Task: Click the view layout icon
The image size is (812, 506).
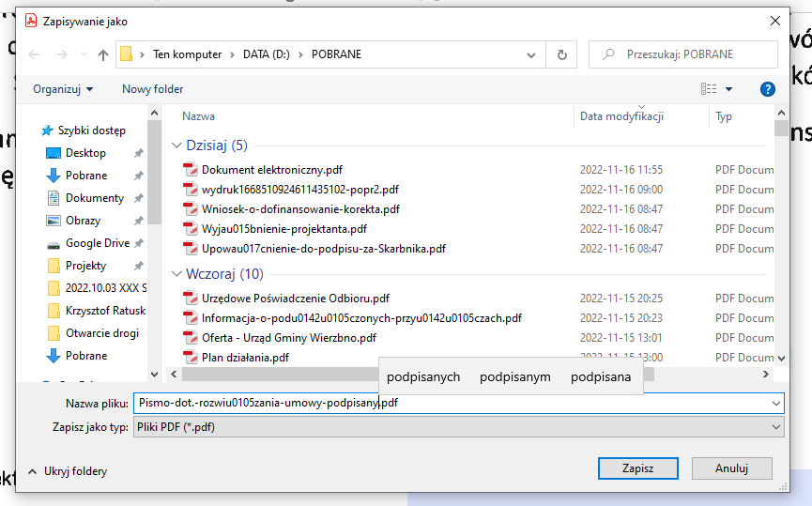Action: coord(709,89)
